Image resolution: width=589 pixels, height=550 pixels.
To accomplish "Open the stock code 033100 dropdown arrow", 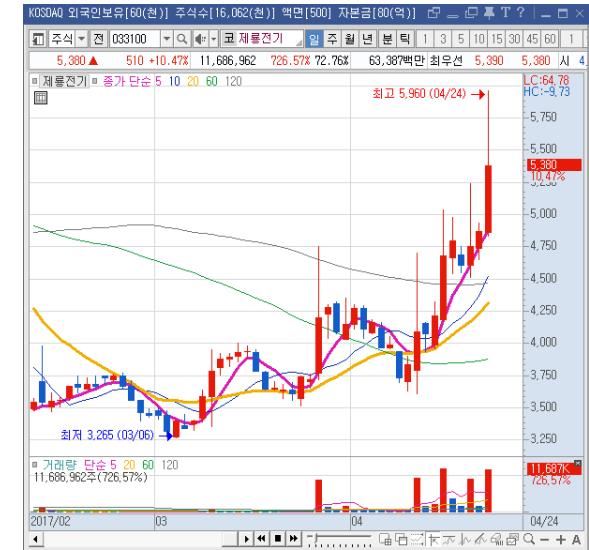I will tap(167, 39).
